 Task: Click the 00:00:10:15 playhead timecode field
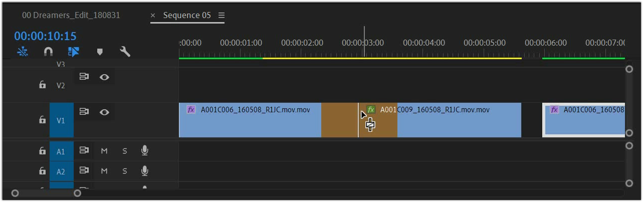point(45,36)
